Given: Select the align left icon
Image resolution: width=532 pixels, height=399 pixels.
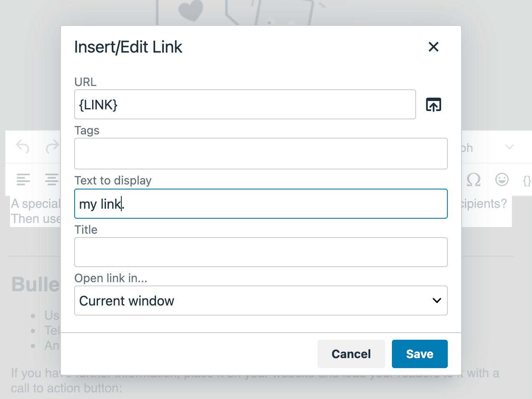Looking at the screenshot, I should (x=23, y=179).
